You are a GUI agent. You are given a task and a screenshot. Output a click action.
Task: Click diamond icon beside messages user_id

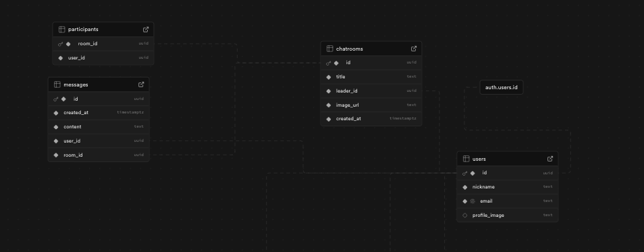56,141
